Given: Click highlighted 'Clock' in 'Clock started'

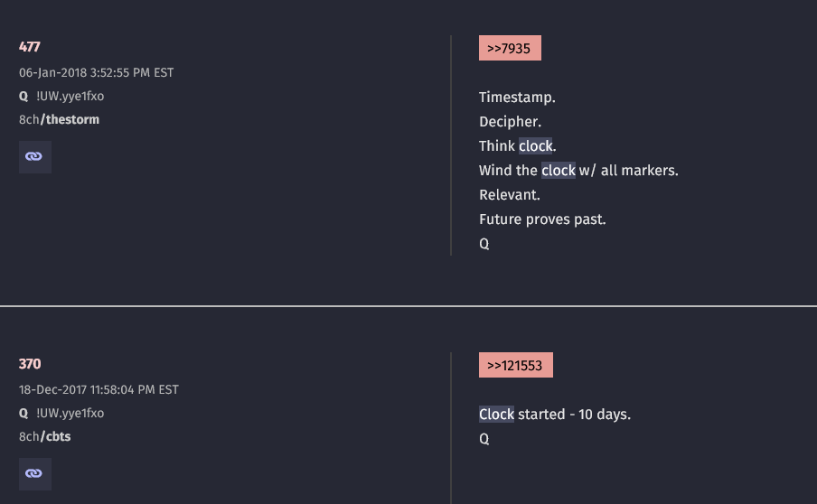Looking at the screenshot, I should point(496,415).
